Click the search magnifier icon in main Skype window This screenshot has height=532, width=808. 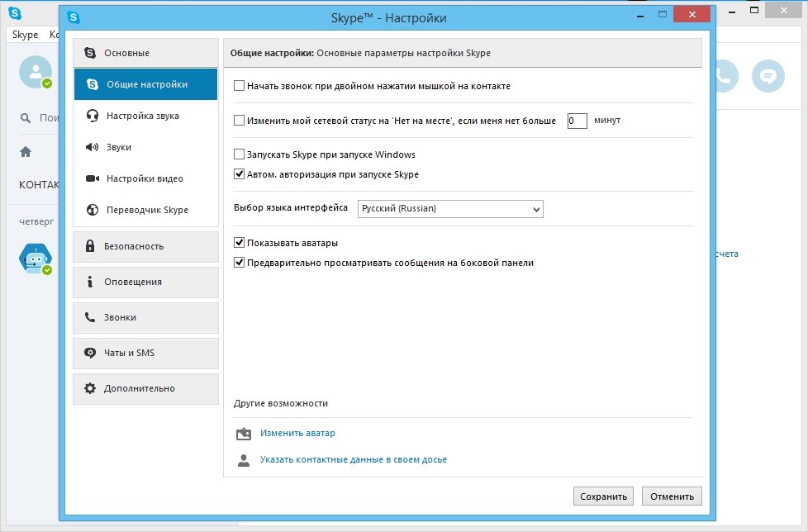click(26, 118)
